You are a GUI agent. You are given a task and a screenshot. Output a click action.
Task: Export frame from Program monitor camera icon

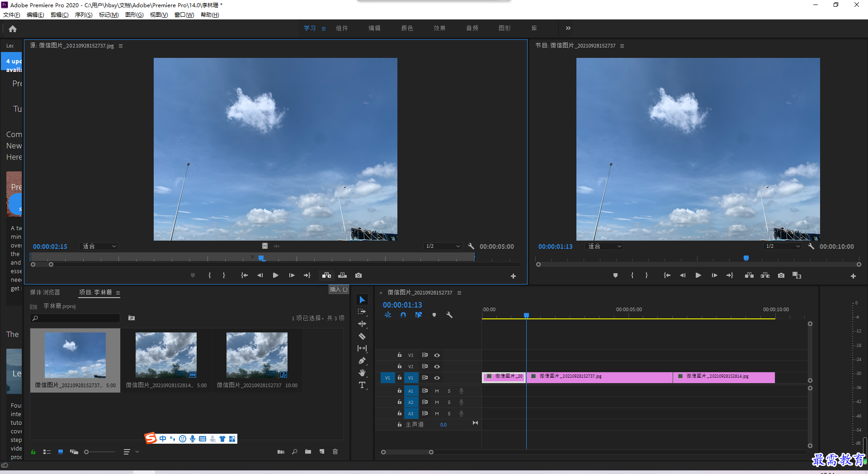(x=781, y=275)
